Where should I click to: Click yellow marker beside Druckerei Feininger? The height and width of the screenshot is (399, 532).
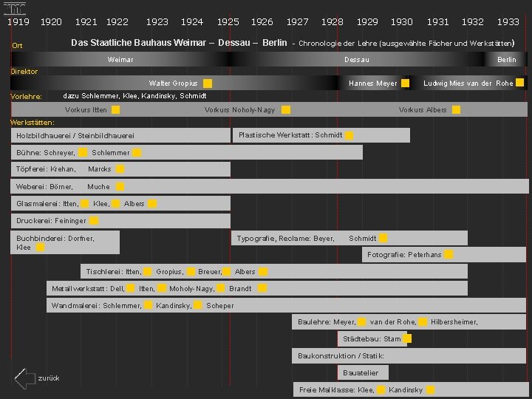[x=94, y=220]
